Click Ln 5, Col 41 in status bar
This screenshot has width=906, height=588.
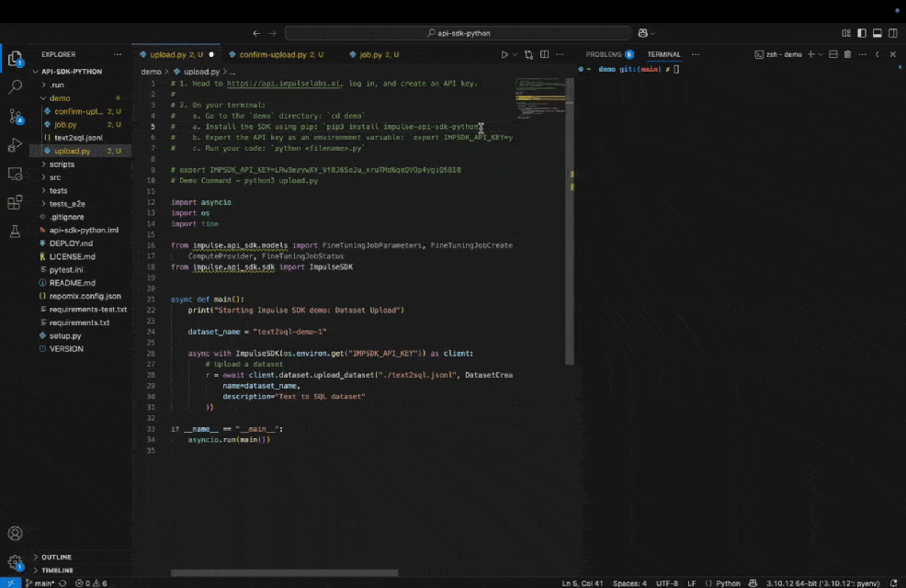pyautogui.click(x=583, y=583)
